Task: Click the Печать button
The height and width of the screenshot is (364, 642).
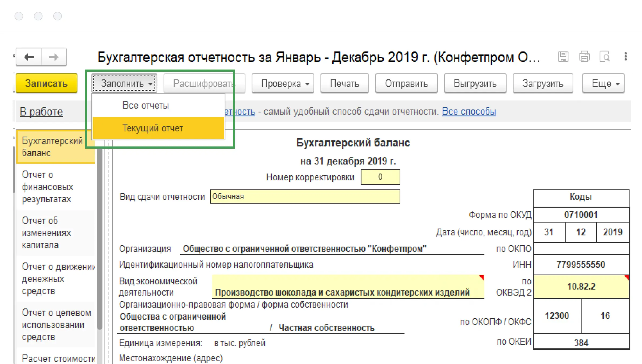Action: (344, 84)
